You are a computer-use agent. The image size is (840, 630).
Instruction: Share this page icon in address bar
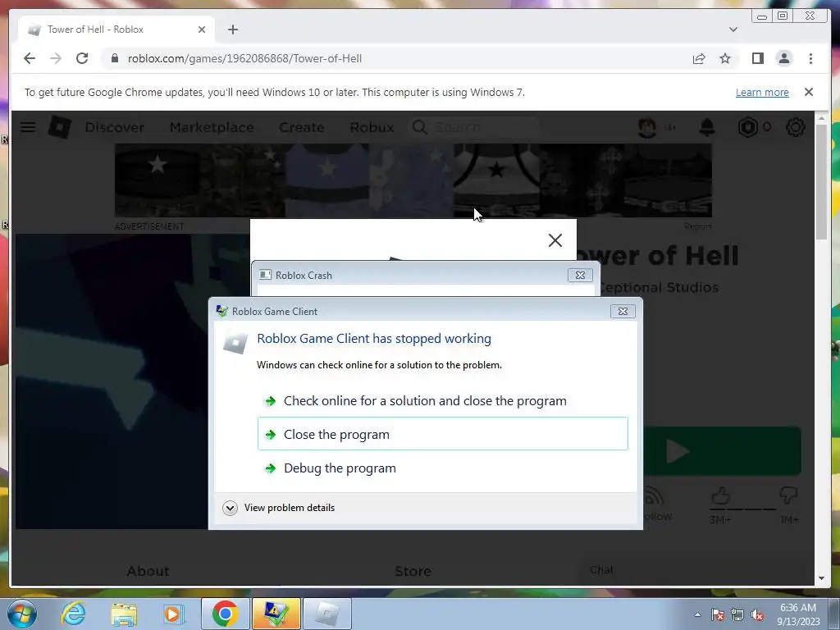[x=699, y=58]
